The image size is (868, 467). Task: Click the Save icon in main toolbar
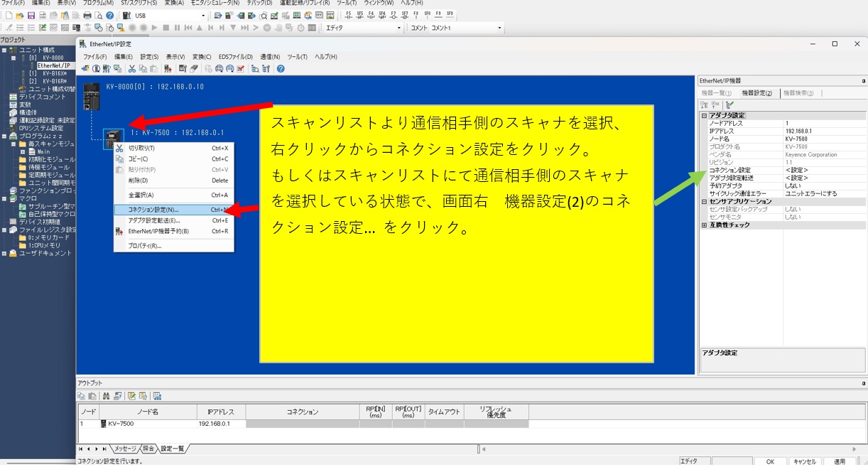click(x=31, y=16)
